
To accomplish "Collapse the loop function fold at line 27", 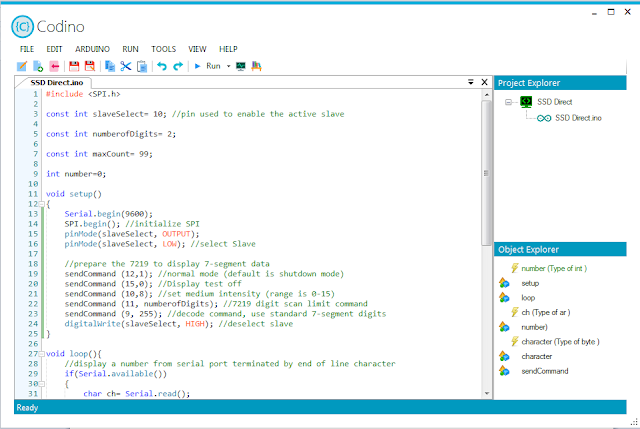I will pyautogui.click(x=42, y=354).
